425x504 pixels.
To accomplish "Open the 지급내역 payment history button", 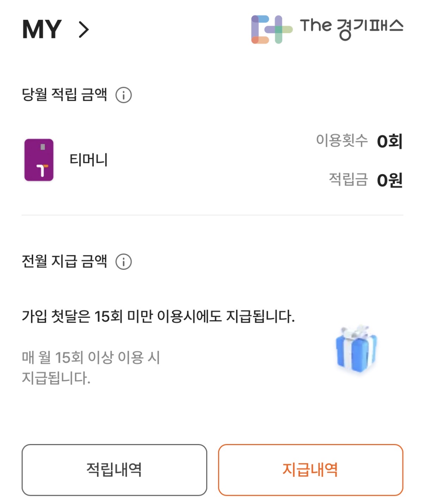I will (x=310, y=470).
